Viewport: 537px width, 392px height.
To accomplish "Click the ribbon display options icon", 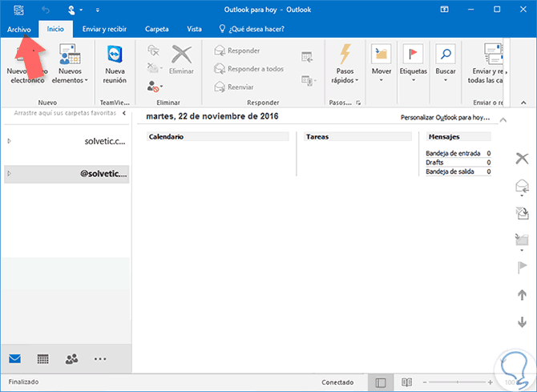I will click(x=444, y=10).
